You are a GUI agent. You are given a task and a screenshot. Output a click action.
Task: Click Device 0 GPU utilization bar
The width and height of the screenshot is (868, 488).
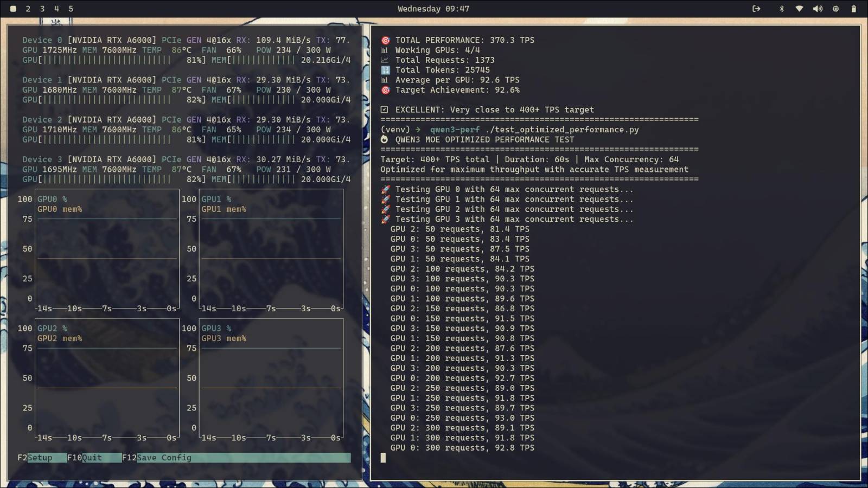pyautogui.click(x=107, y=60)
